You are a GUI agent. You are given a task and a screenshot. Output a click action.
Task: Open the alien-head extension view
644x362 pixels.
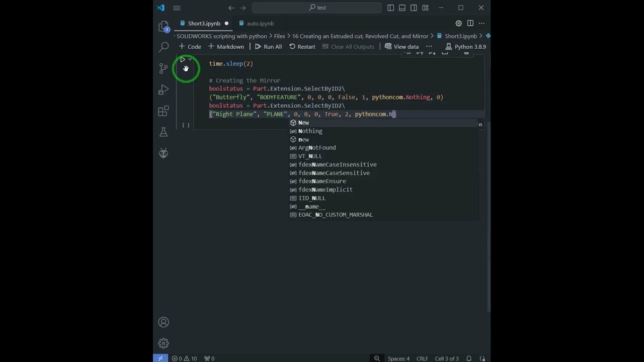[x=164, y=153]
